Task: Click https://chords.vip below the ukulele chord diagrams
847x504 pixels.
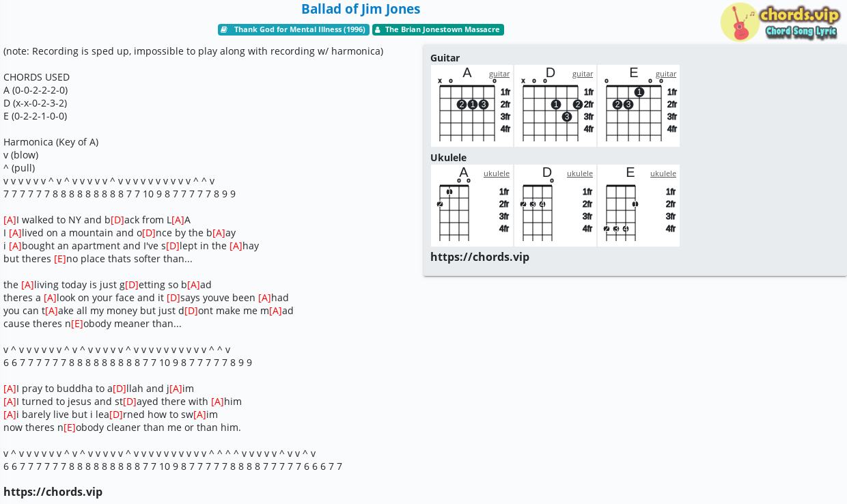Action: pos(480,257)
